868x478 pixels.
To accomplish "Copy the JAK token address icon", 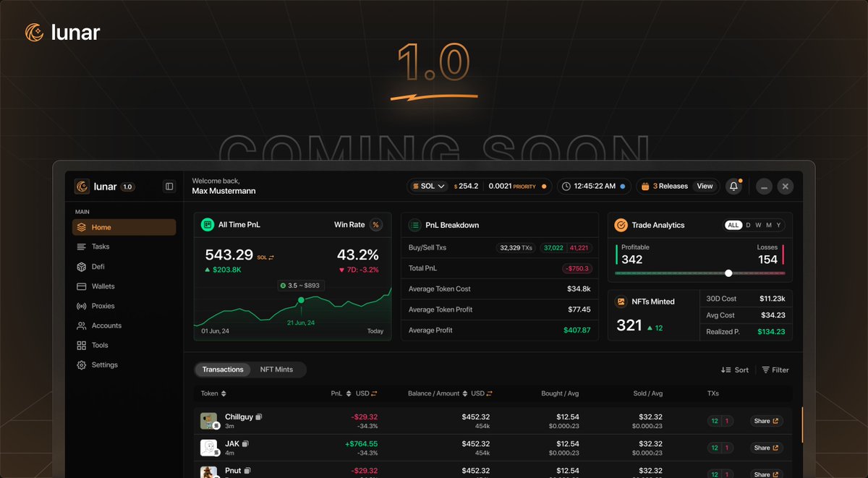I will pyautogui.click(x=246, y=443).
